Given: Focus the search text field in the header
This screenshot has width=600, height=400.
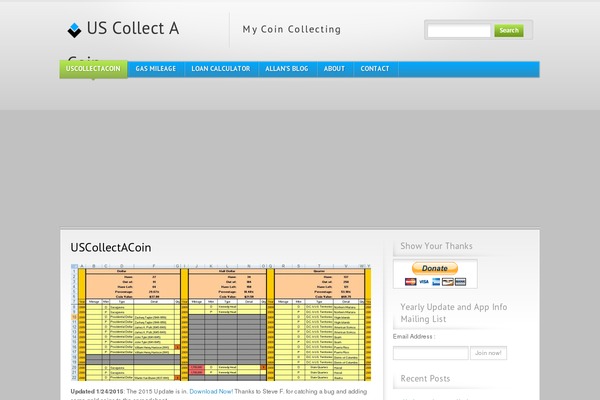Looking at the screenshot, I should [x=458, y=30].
